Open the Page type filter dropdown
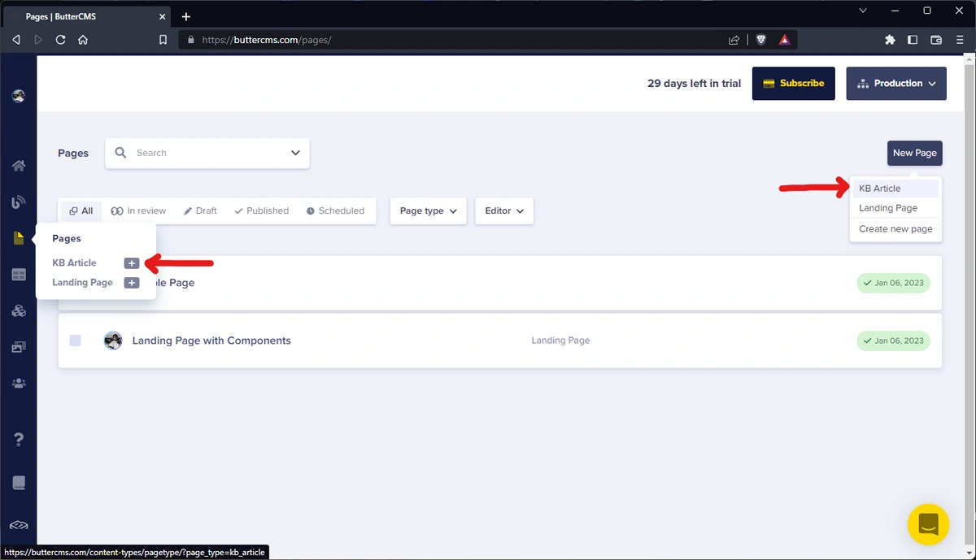 tap(429, 211)
